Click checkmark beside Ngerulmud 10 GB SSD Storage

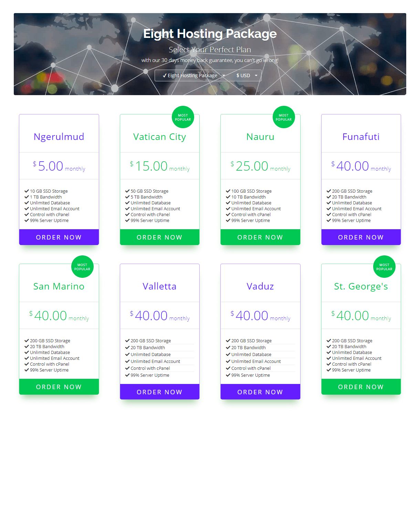click(x=27, y=191)
